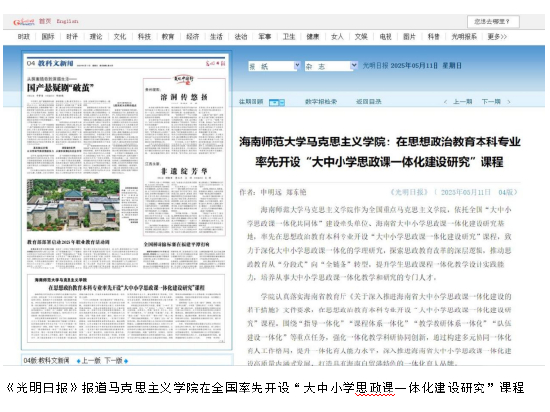The height and width of the screenshot is (412, 550).
Task: Select the 光明报系 navigation item
Action: point(464,36)
